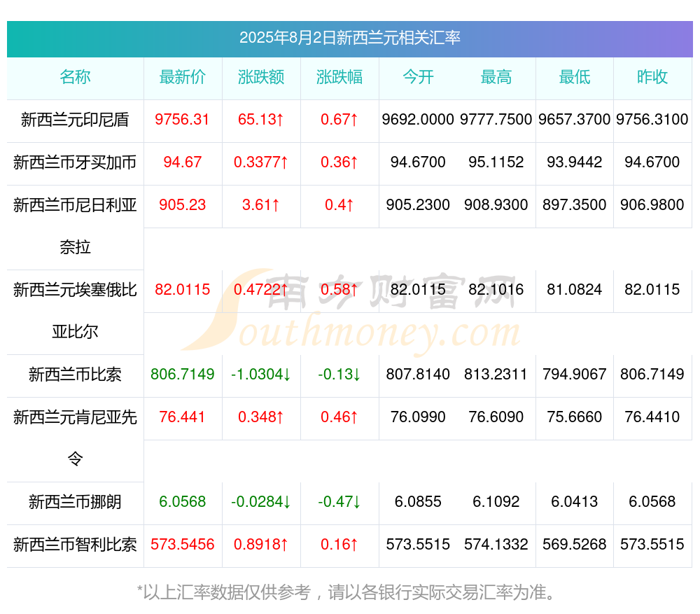Click high value 95.1152

(x=496, y=162)
